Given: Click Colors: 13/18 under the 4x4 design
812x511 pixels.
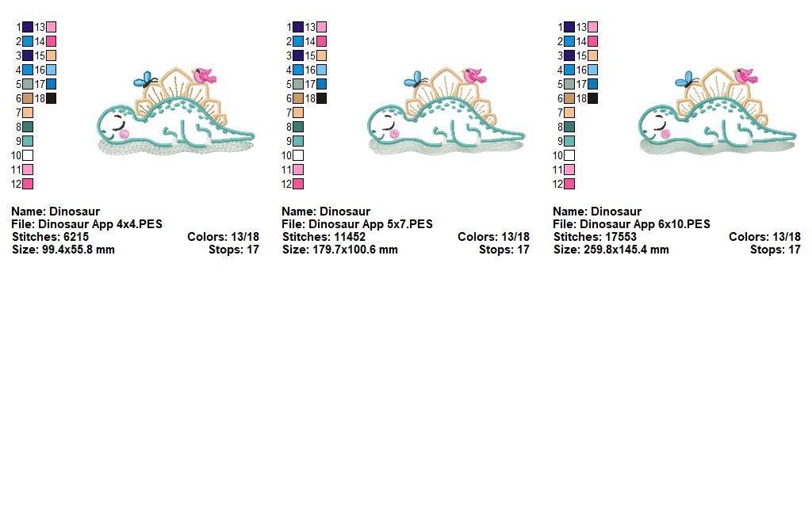Looking at the screenshot, I should [x=223, y=237].
